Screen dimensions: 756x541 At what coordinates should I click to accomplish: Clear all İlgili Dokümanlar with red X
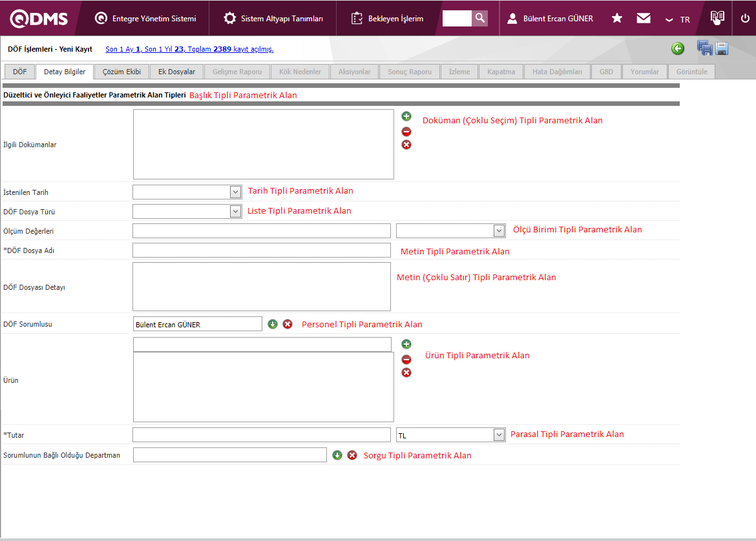406,145
